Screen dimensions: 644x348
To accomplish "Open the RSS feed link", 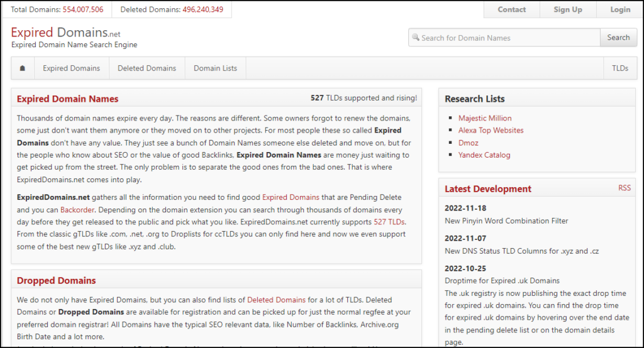I will pyautogui.click(x=625, y=188).
